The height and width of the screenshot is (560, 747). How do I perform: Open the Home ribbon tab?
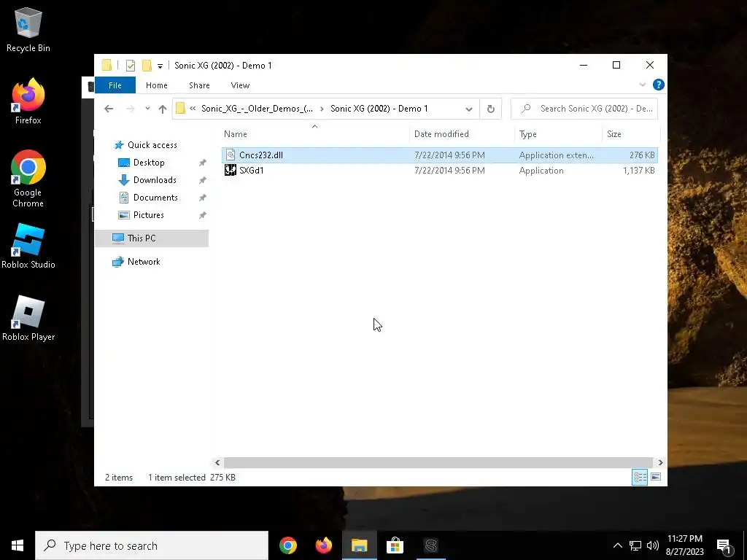pyautogui.click(x=157, y=85)
